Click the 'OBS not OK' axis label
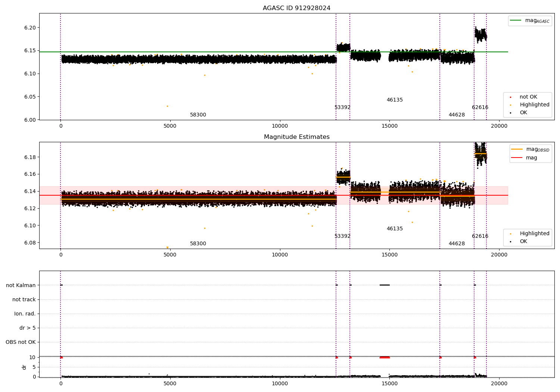Image resolution: width=560 pixels, height=392 pixels. pos(21,342)
